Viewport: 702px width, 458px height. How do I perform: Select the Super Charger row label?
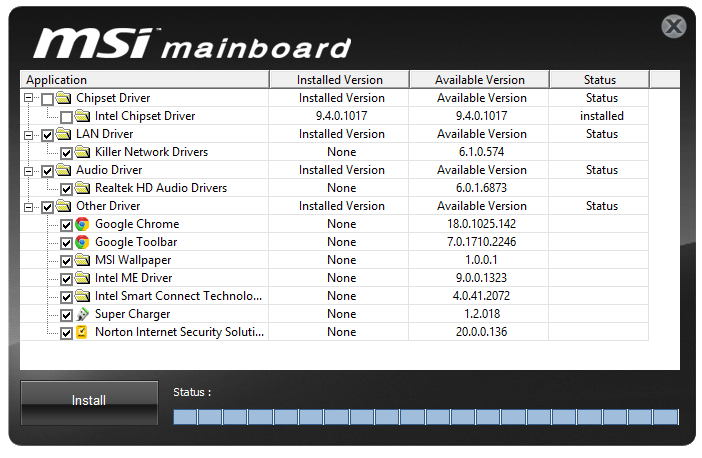(x=133, y=314)
